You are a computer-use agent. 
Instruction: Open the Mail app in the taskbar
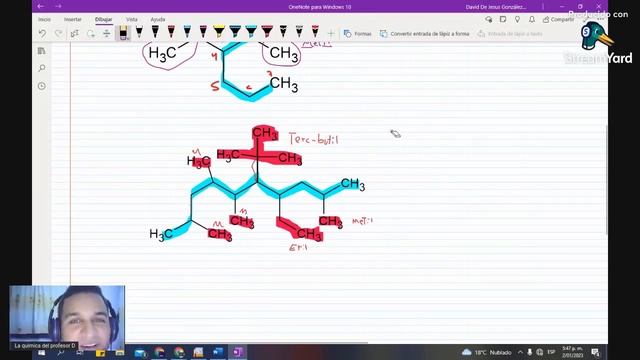point(140,352)
